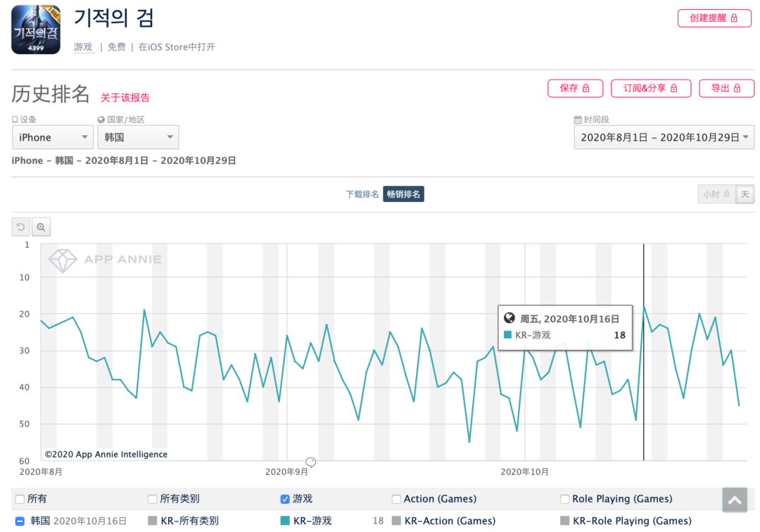
Task: Click the calendar icon next to 时间段
Action: [x=578, y=120]
